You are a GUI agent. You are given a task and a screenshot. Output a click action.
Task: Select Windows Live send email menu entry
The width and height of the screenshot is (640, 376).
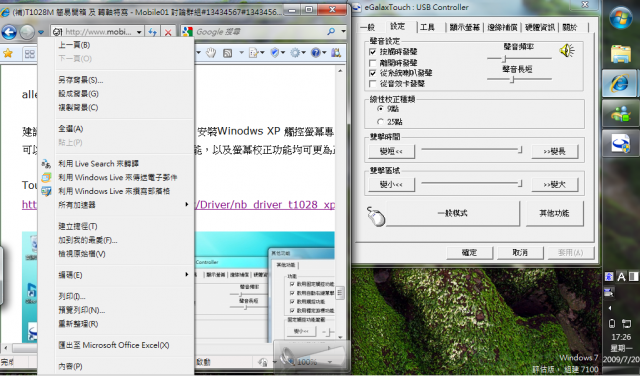116,178
